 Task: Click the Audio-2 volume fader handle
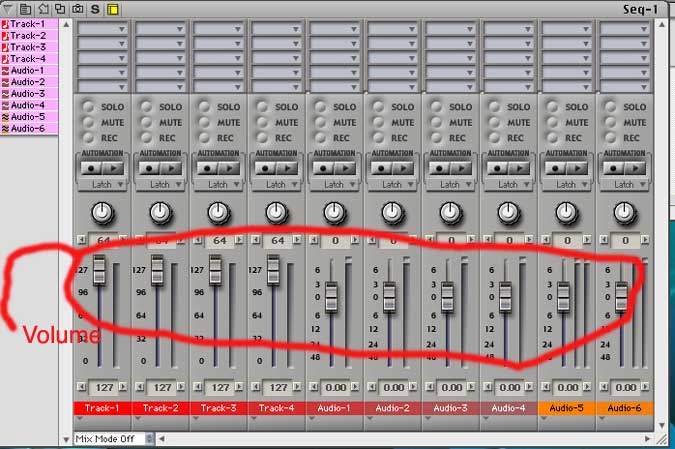390,295
